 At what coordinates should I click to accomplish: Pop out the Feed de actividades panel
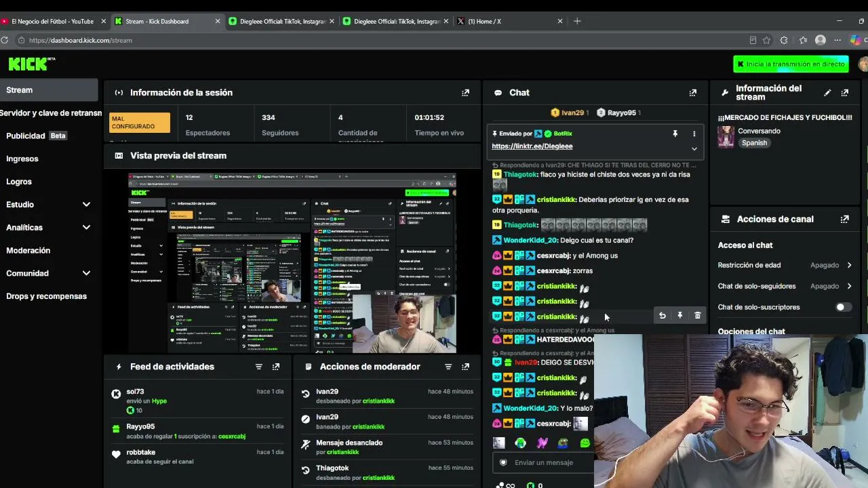point(275,367)
